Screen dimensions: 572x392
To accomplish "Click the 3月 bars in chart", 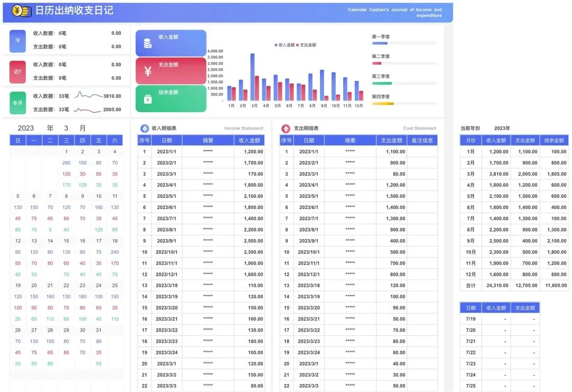I will click(x=255, y=77).
